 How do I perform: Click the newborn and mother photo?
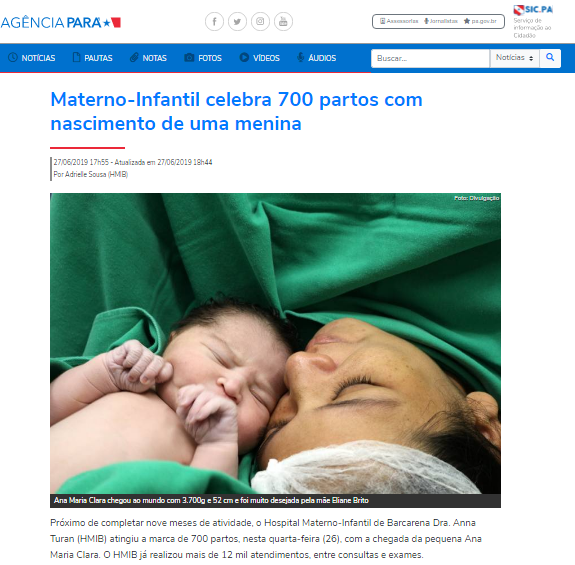(275, 344)
